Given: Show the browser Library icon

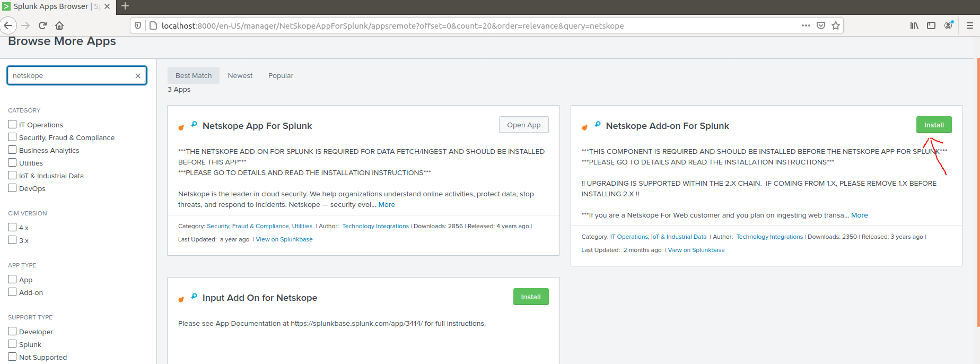Looking at the screenshot, I should coord(914,25).
